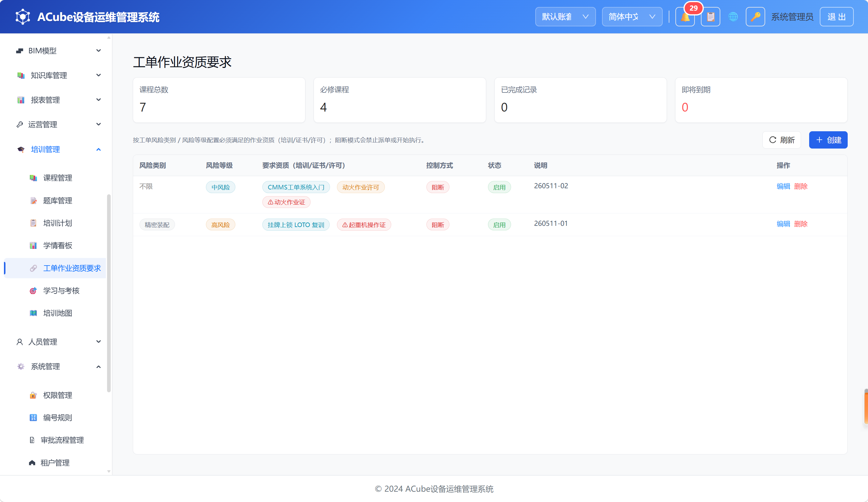
Task: Click the 学习与考核 target icon
Action: 33,291
